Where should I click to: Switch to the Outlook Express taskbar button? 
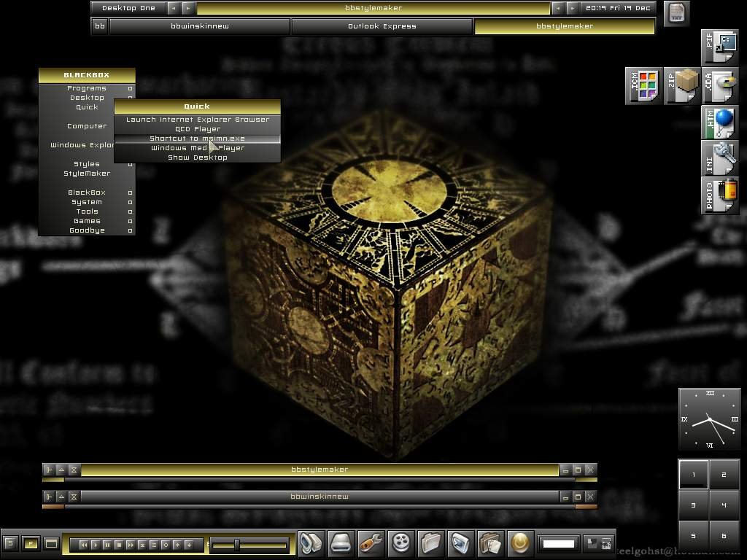click(x=382, y=26)
